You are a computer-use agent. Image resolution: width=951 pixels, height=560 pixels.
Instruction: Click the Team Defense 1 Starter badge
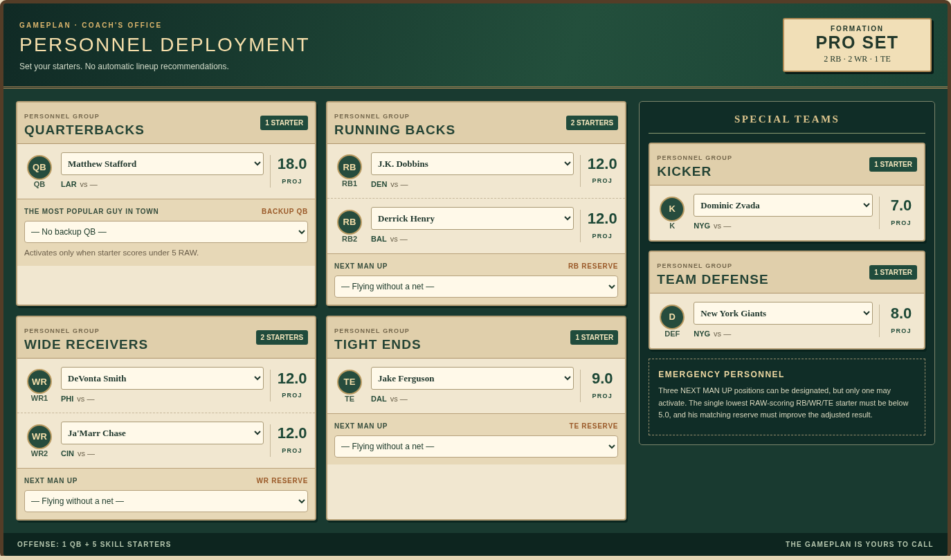[x=893, y=273]
